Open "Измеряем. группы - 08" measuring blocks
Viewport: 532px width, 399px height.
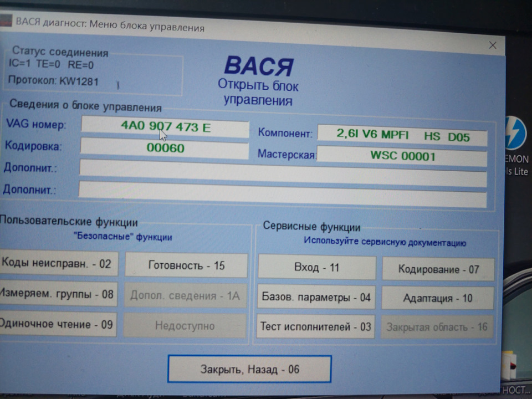(58, 294)
